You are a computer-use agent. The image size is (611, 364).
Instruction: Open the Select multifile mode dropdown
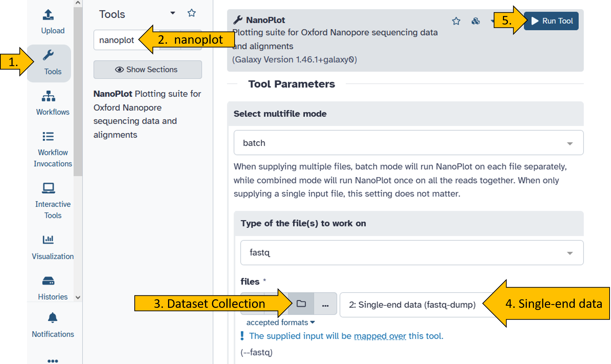click(x=408, y=143)
